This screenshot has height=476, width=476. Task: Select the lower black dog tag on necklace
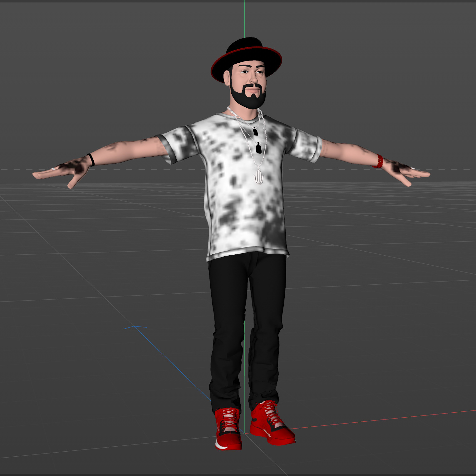[258, 148]
